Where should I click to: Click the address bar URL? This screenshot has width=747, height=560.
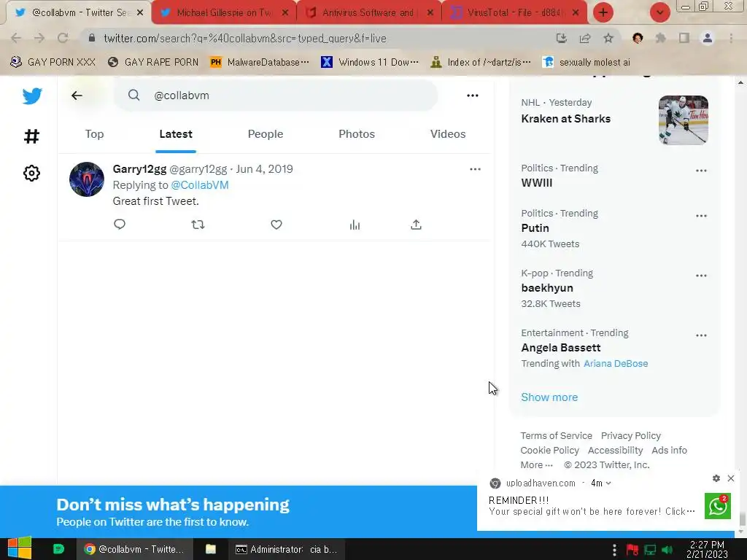point(245,38)
